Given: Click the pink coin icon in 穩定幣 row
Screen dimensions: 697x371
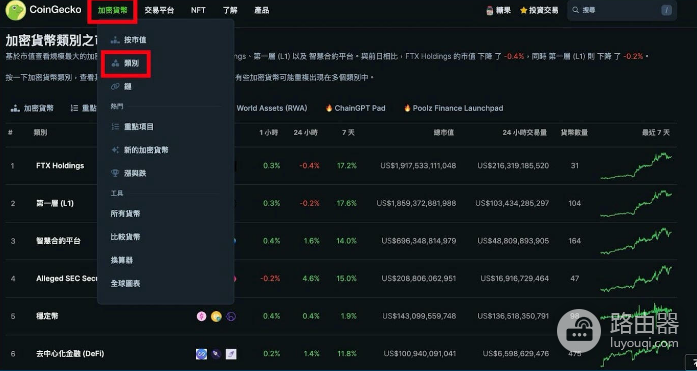Looking at the screenshot, I should [201, 316].
